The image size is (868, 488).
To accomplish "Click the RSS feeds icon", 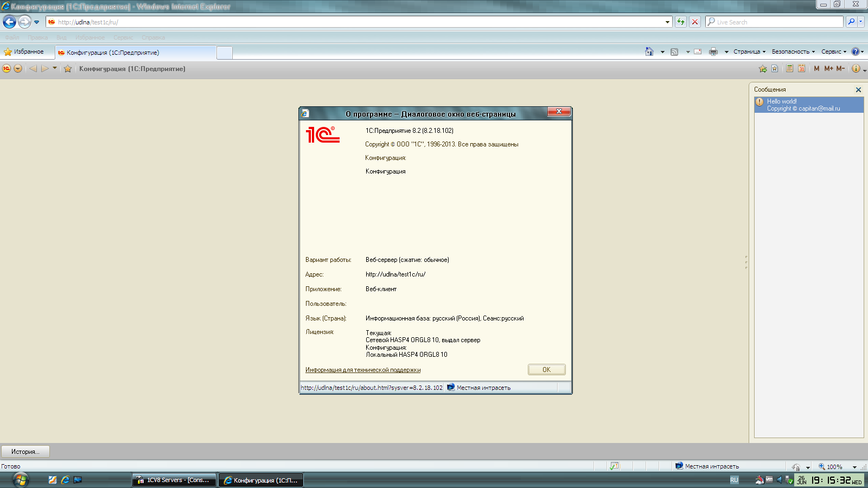I will coord(674,52).
